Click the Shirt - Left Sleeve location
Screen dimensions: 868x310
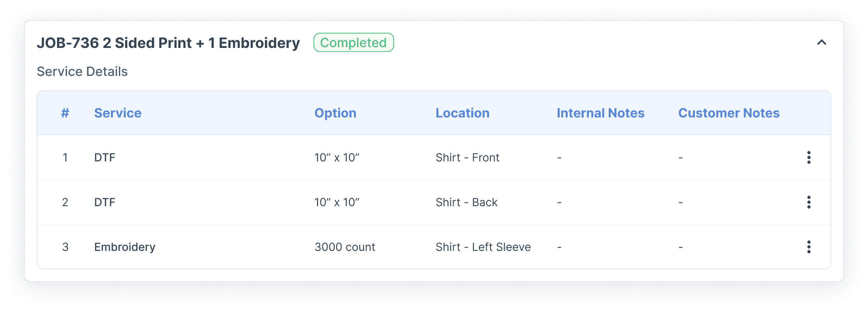483,247
